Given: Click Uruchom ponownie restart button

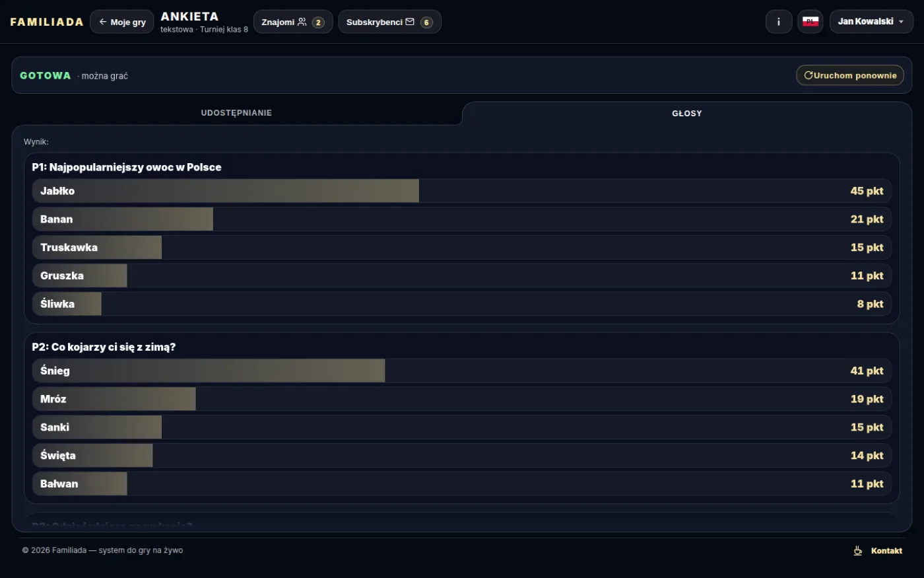Looking at the screenshot, I should [850, 75].
